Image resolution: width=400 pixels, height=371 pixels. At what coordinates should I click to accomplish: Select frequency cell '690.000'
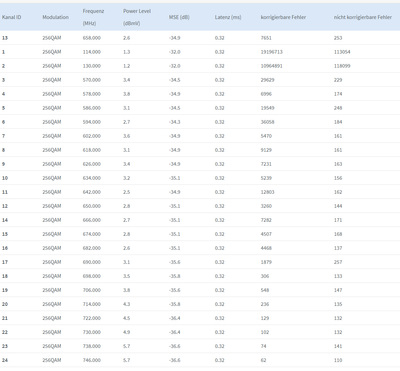click(92, 262)
